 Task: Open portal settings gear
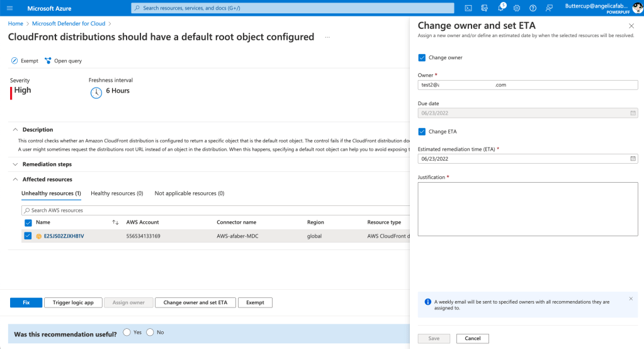(x=517, y=8)
